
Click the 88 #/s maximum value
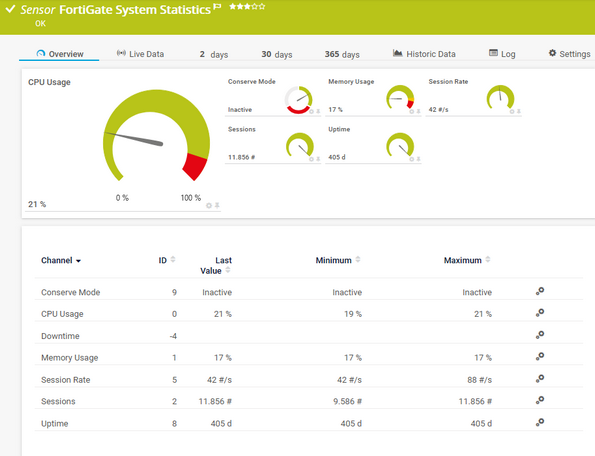479,380
